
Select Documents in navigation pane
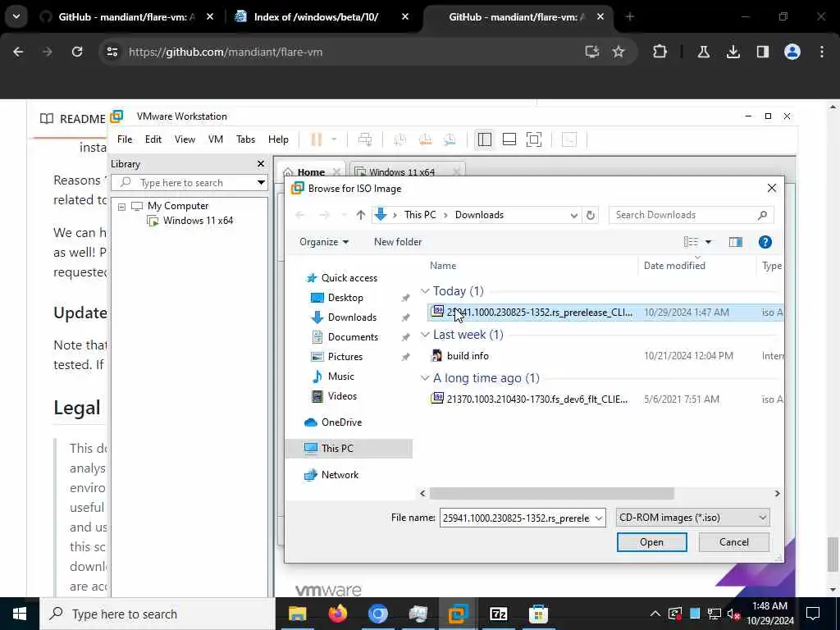[353, 337]
